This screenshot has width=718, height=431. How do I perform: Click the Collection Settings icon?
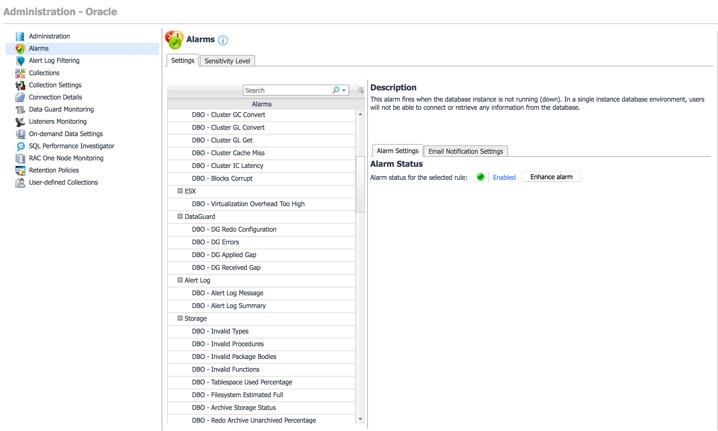pos(20,85)
